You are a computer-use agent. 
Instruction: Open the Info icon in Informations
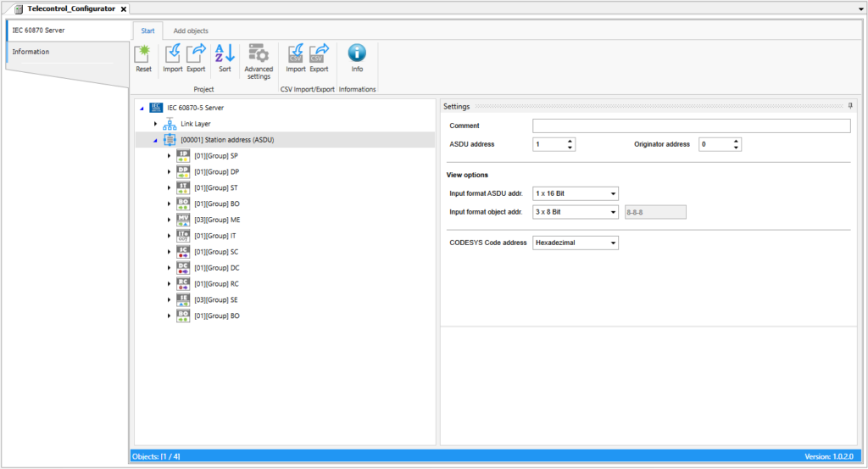click(x=357, y=54)
